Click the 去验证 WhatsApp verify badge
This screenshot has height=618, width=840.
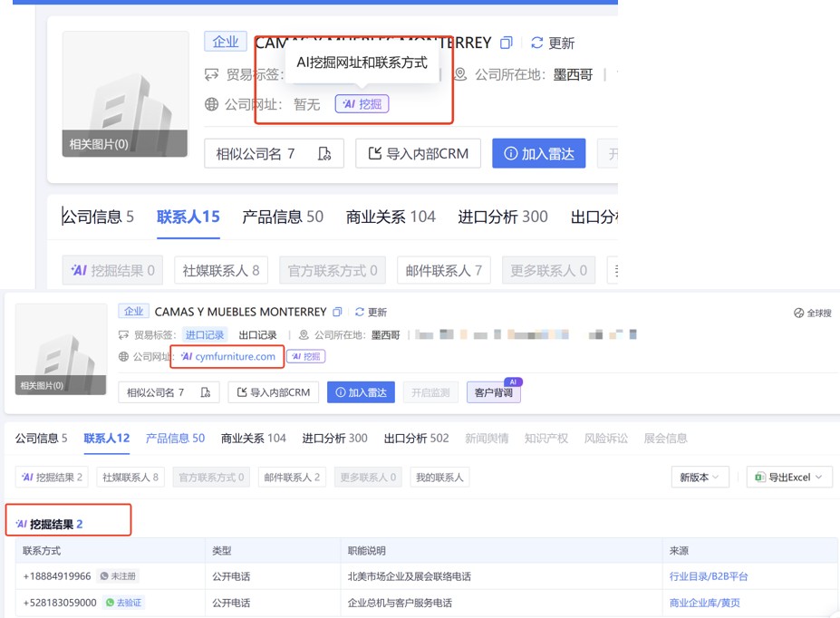click(x=124, y=603)
